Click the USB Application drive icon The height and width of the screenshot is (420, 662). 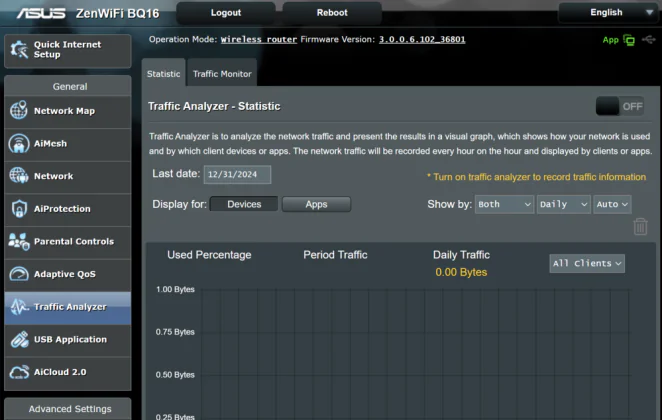pyautogui.click(x=19, y=339)
